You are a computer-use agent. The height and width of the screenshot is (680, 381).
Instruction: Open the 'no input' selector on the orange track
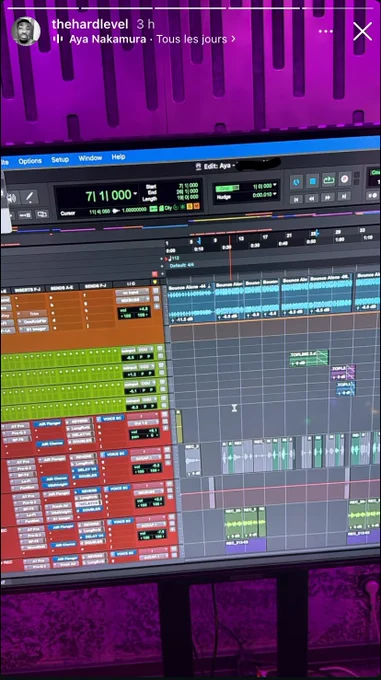coord(132,293)
